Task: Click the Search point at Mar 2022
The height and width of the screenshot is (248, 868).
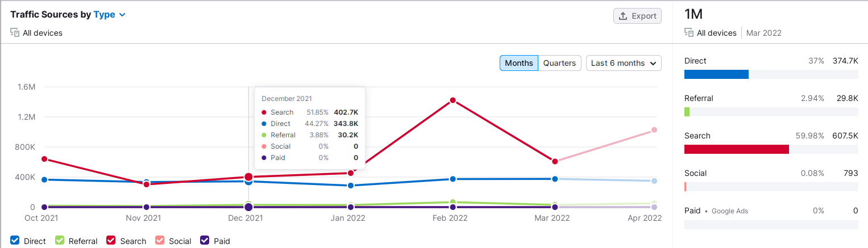Action: (x=555, y=162)
